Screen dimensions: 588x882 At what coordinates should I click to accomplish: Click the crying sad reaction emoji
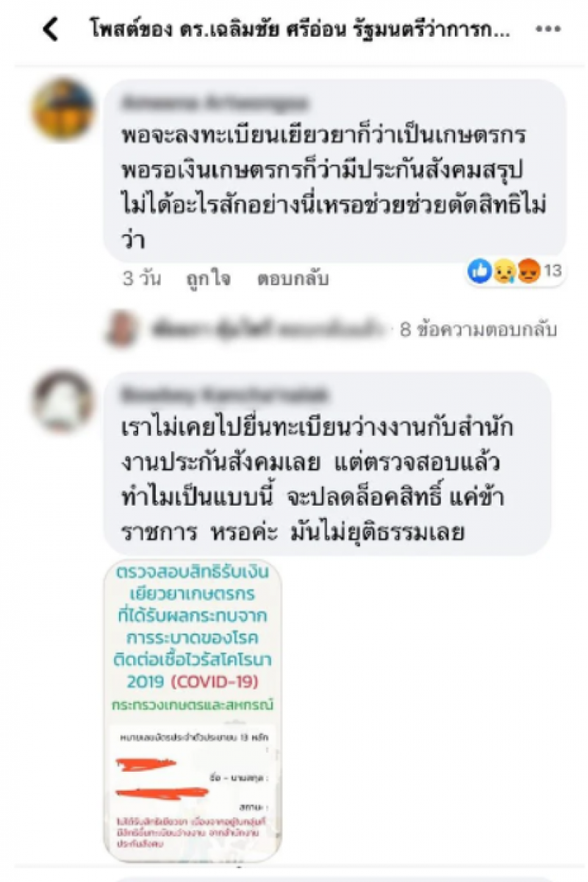click(x=503, y=272)
